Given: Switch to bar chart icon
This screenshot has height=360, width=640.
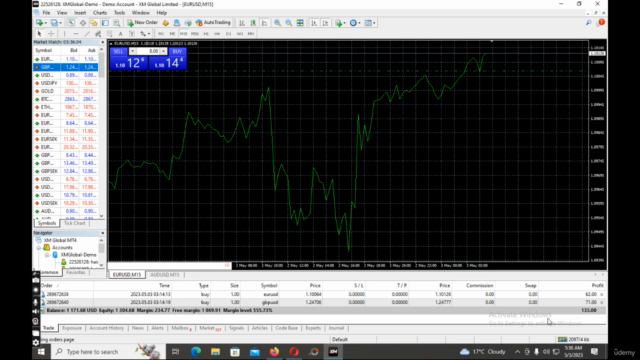Looking at the screenshot, I should 242,23.
